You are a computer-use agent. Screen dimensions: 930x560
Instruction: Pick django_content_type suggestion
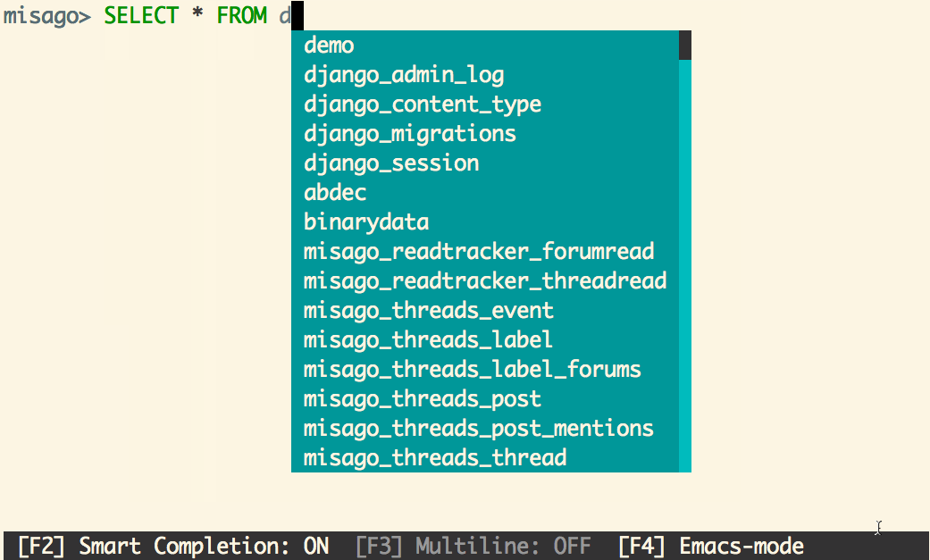[x=485, y=104]
